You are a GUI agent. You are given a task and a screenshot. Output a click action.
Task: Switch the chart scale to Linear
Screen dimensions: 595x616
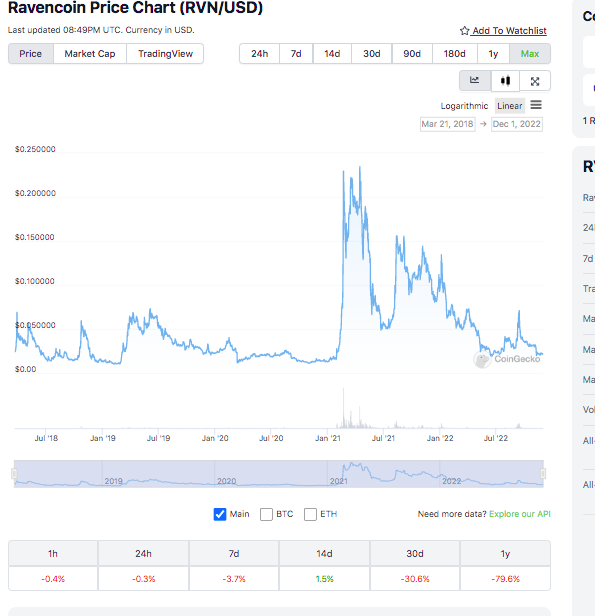pos(510,106)
